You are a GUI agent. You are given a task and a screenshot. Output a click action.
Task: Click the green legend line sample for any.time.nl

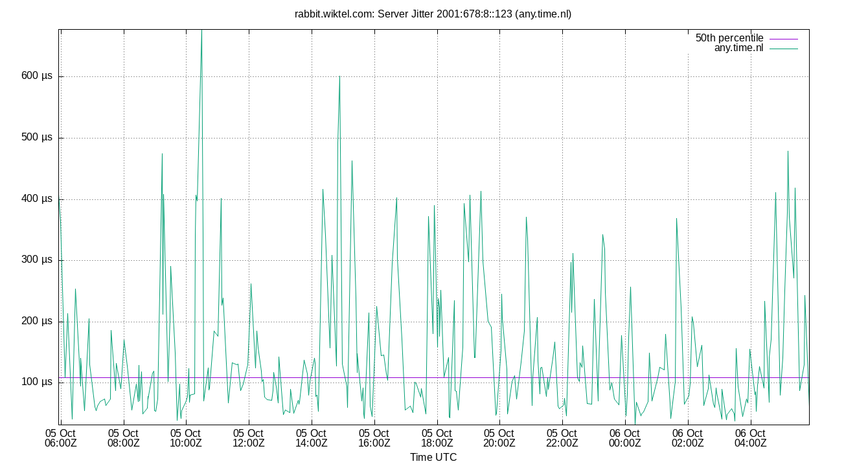(x=783, y=49)
